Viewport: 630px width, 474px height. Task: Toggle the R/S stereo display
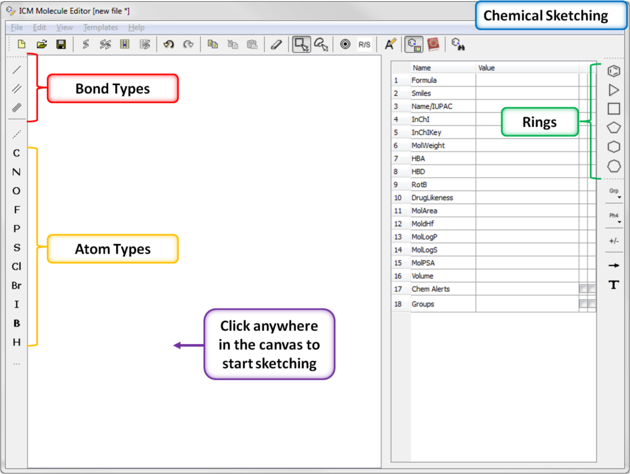pos(364,45)
